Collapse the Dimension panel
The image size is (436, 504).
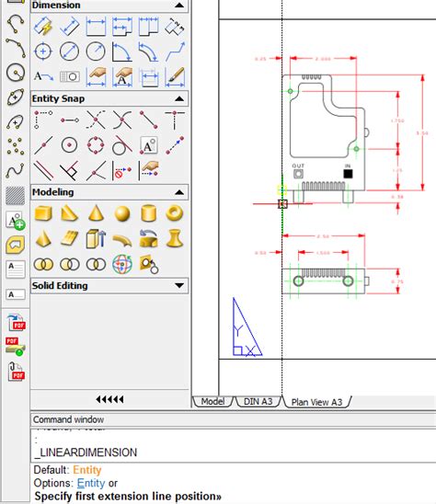coord(179,6)
